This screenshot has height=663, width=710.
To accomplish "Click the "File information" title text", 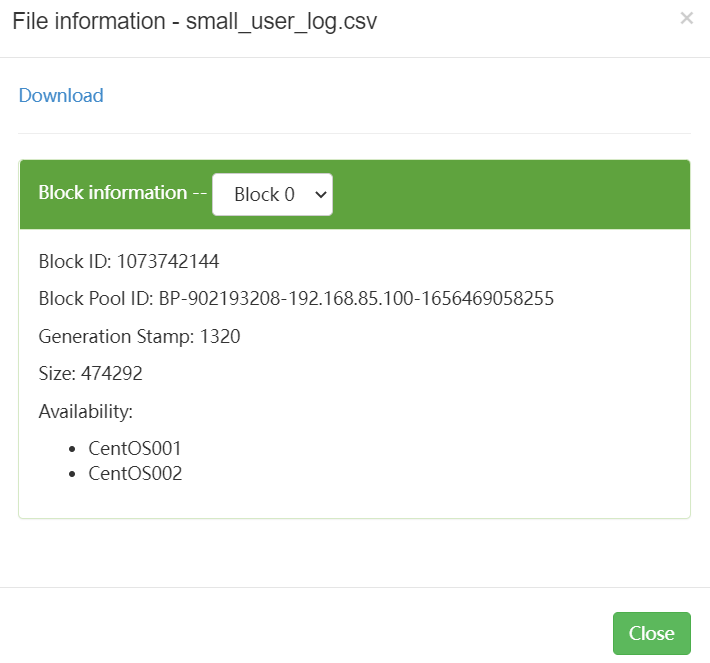I will coord(89,21).
